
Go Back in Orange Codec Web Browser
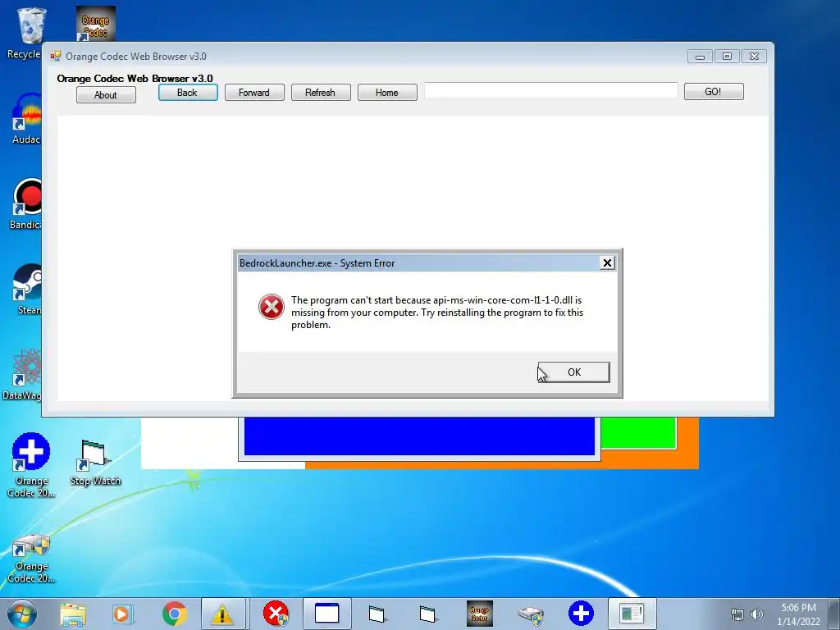(x=188, y=92)
